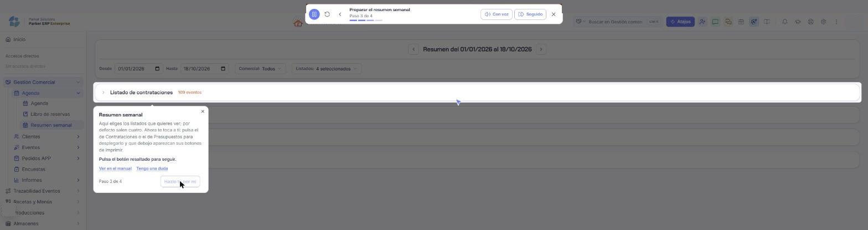Click the Parker ERP Enterprise logo

coord(39,21)
